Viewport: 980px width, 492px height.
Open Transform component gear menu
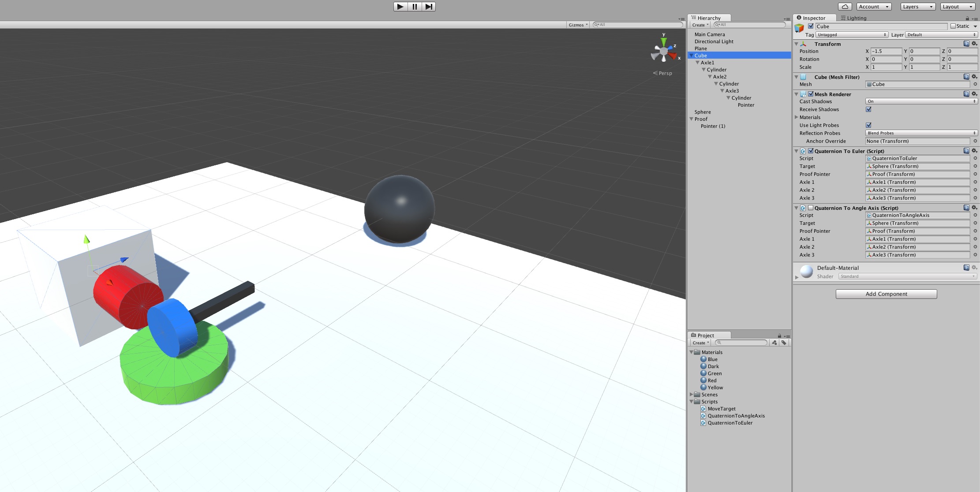tap(974, 44)
